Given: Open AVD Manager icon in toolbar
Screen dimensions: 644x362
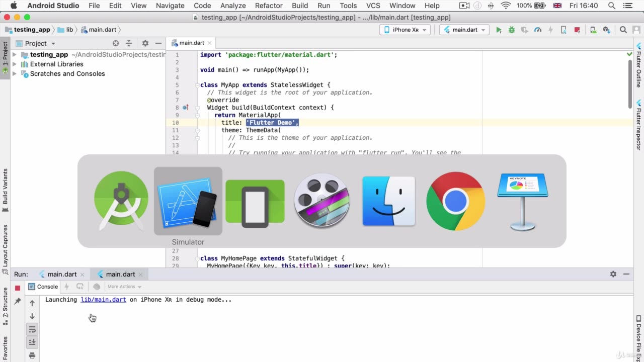Looking at the screenshot, I should [x=593, y=30].
